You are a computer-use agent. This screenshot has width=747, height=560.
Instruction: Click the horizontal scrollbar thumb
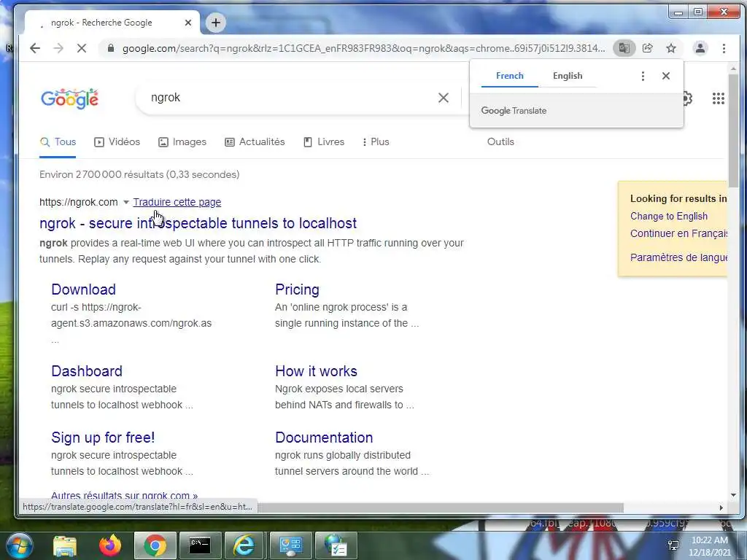(x=441, y=507)
